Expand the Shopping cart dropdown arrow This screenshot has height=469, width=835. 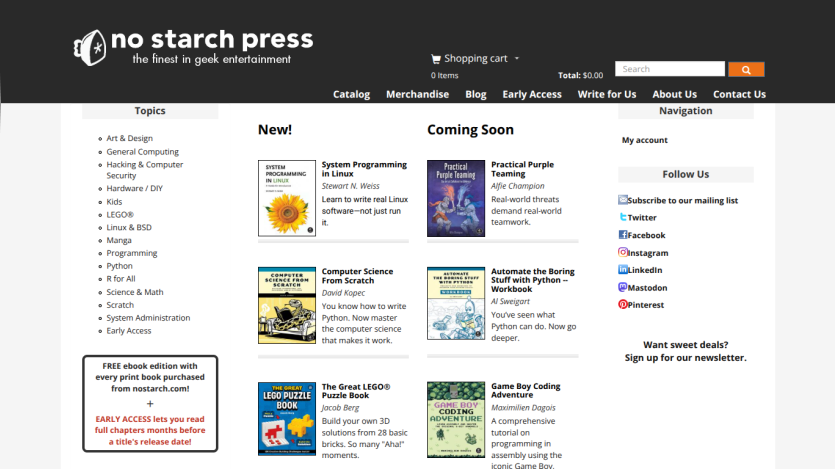point(517,59)
